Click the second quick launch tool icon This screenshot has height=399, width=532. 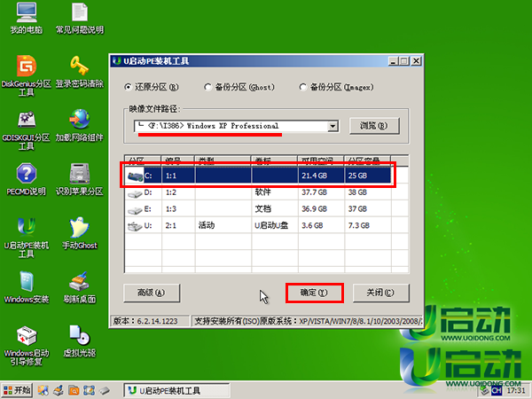coord(59,390)
